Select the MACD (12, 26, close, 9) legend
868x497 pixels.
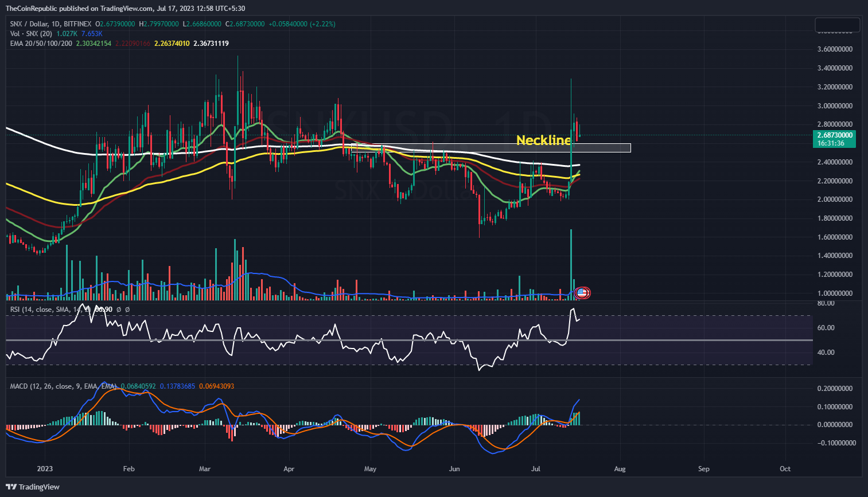63,386
